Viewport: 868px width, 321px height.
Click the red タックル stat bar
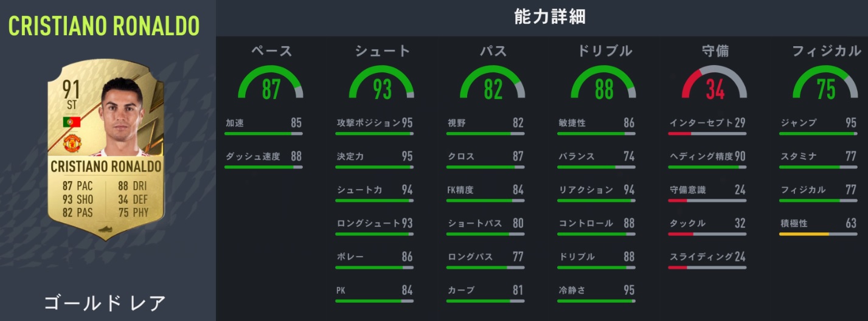(x=707, y=233)
